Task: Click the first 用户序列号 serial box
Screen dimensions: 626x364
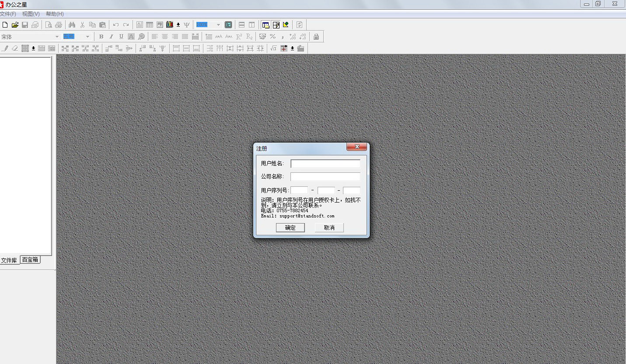Action: (x=299, y=190)
